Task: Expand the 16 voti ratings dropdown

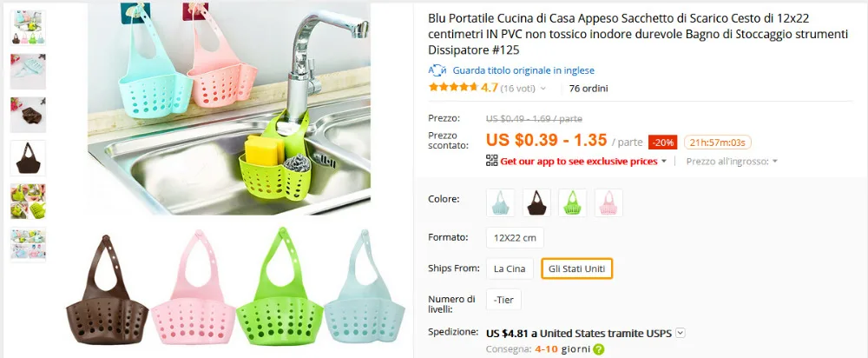Action: pyautogui.click(x=523, y=88)
